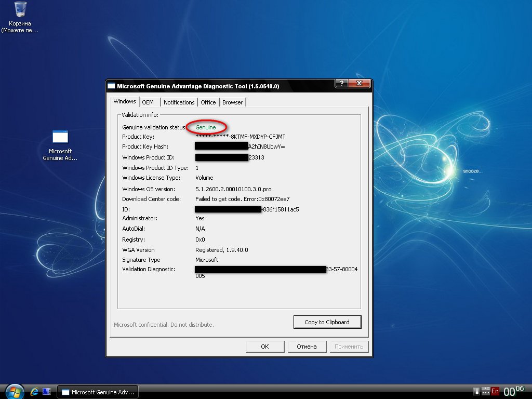The width and height of the screenshot is (532, 399).
Task: Close the Genuine Advantage Diagnostic Tool dialog
Action: coord(360,83)
